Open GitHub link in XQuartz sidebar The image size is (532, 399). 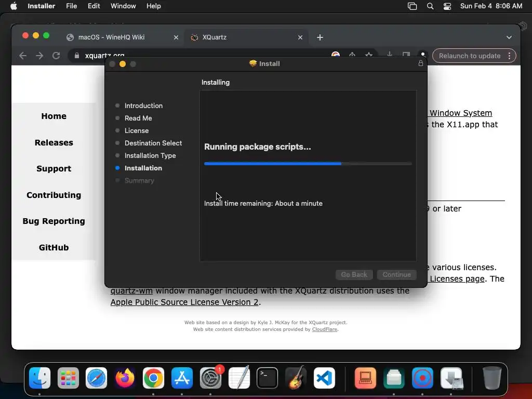[54, 248]
